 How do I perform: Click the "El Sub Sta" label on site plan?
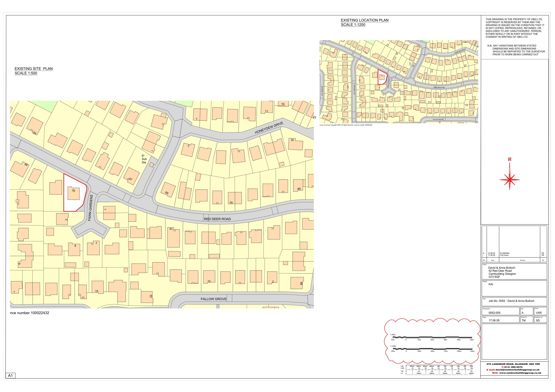point(144,159)
